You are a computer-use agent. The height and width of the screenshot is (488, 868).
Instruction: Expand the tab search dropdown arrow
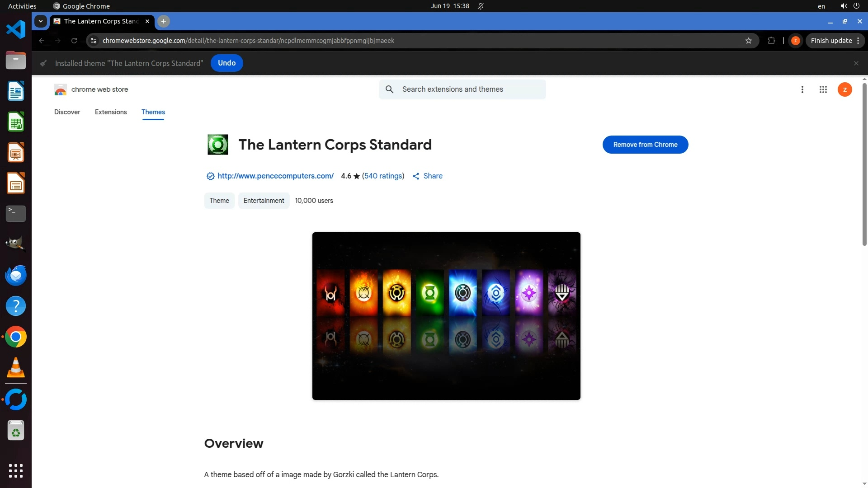pyautogui.click(x=41, y=21)
